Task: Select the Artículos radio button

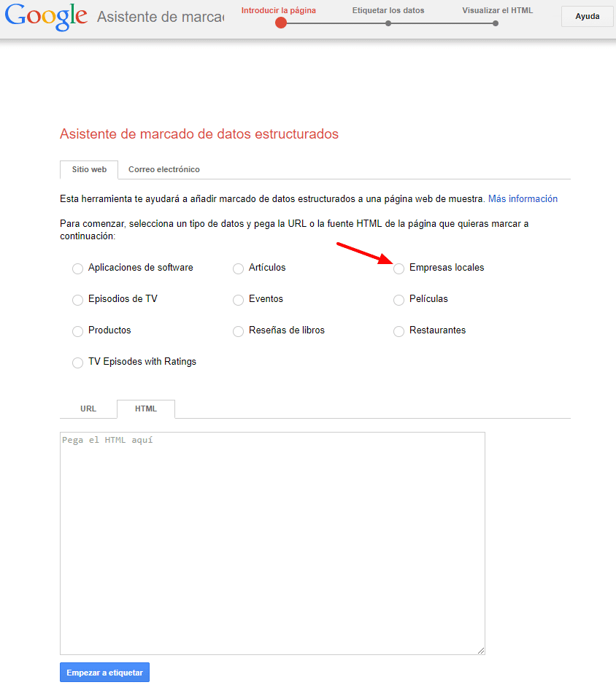Action: tap(239, 268)
